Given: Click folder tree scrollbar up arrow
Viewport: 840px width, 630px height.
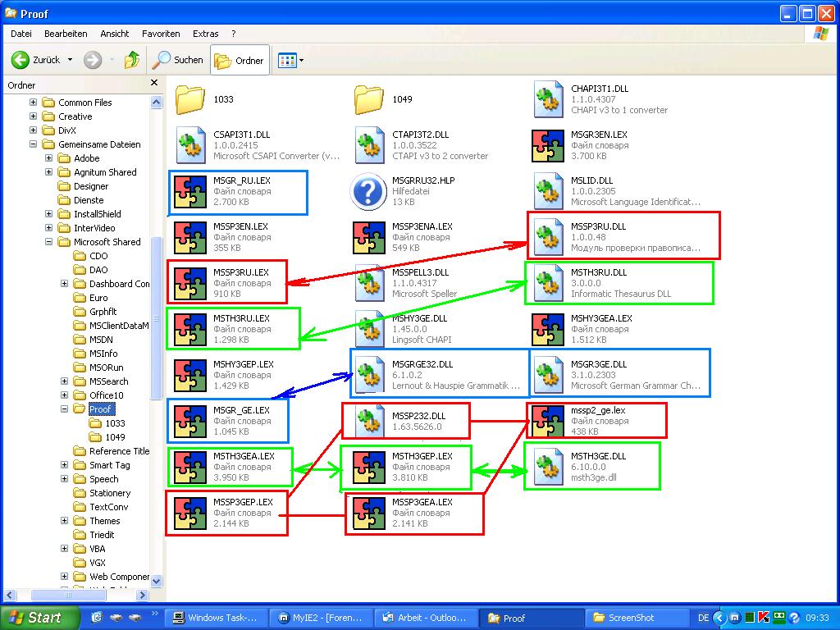Looking at the screenshot, I should tap(157, 102).
